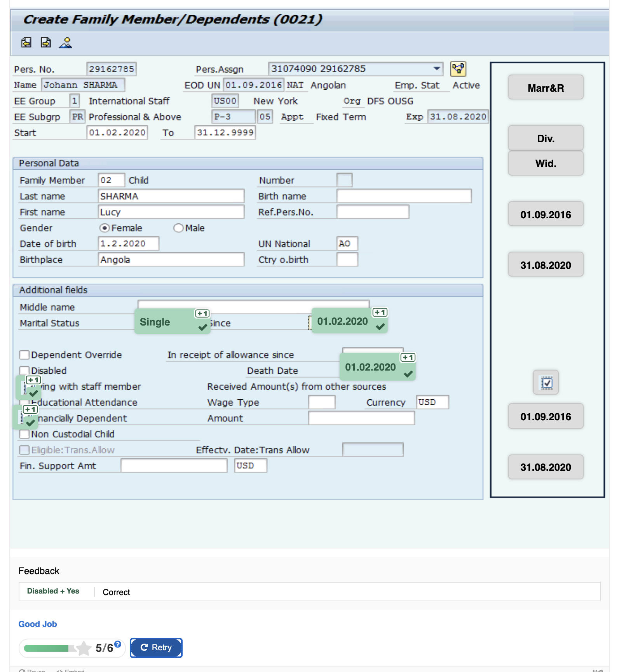The image size is (638, 672).
Task: Click the Birth name input field
Action: click(404, 196)
